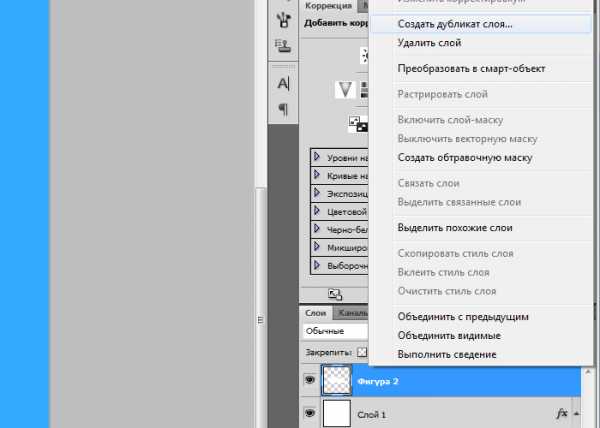Image resolution: width=600 pixels, height=428 pixels.
Task: Expand the Экспозиция presets group
Action: click(317, 193)
